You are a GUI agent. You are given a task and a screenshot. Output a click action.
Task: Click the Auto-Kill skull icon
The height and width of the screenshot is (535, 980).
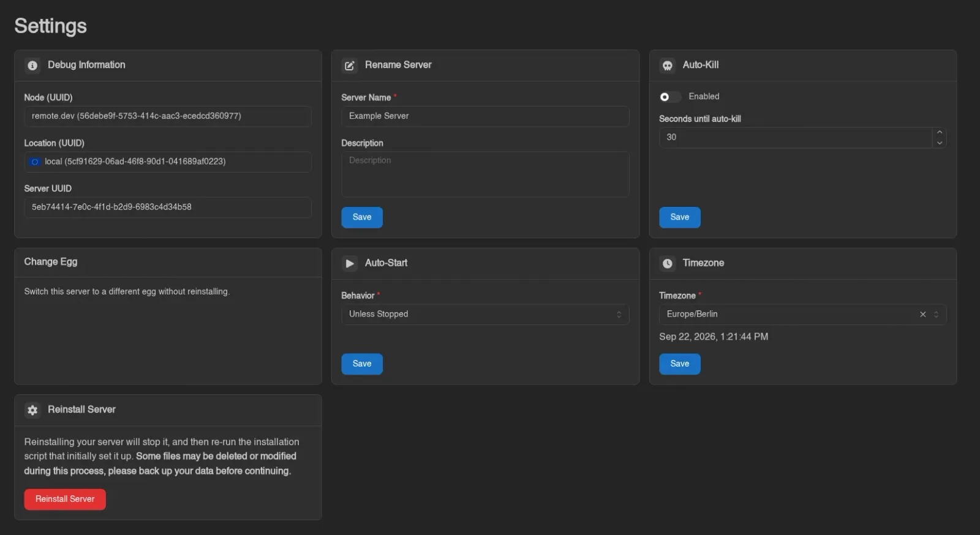pyautogui.click(x=667, y=65)
